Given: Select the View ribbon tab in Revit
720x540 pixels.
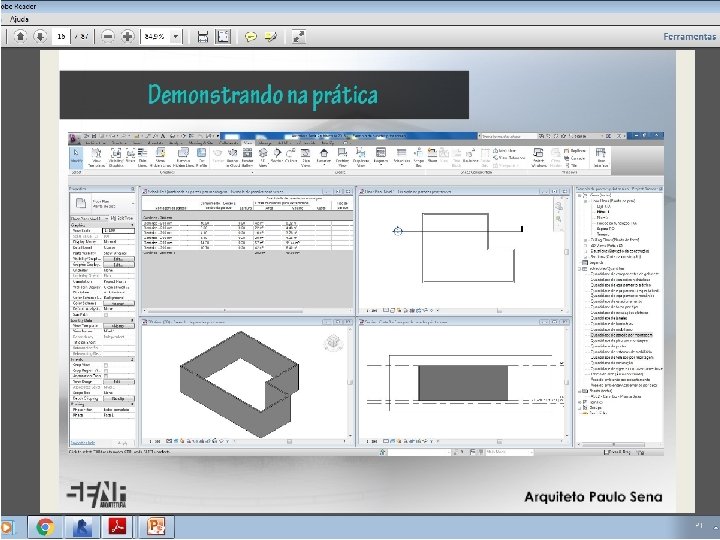Looking at the screenshot, I should click(x=248, y=143).
